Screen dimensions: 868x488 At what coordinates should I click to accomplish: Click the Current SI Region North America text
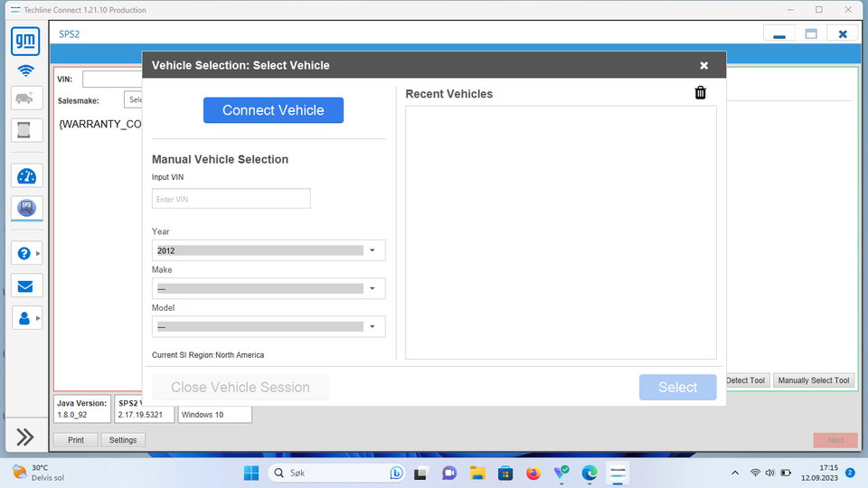(208, 355)
